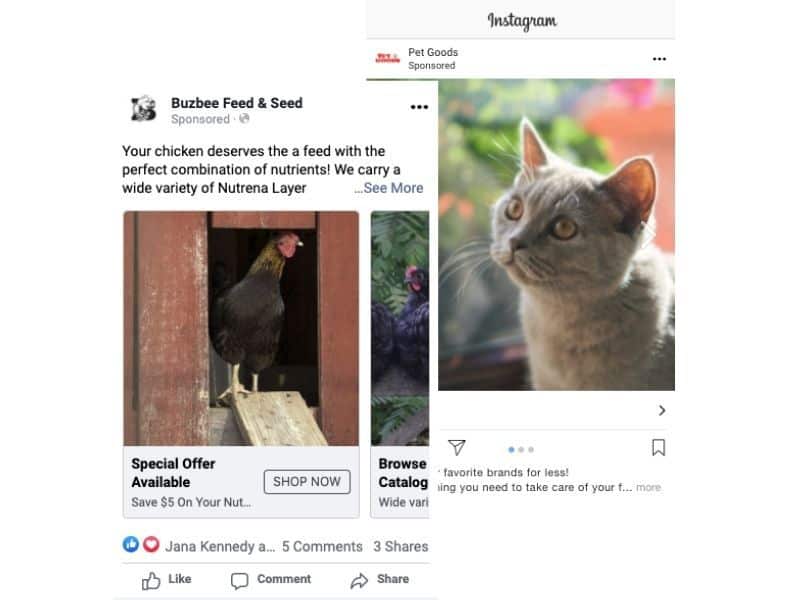
Task: Expand the Instagram caption with 'more'
Action: (x=648, y=488)
